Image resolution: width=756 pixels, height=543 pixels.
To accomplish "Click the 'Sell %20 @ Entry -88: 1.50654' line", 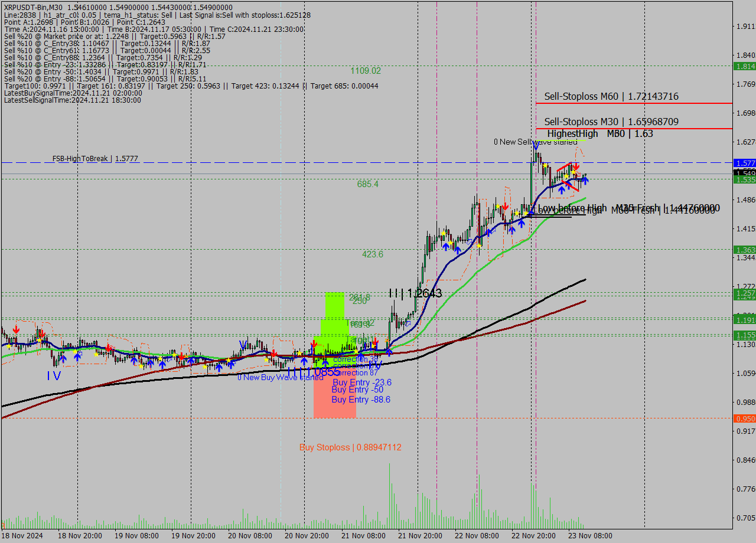I will (x=105, y=78).
